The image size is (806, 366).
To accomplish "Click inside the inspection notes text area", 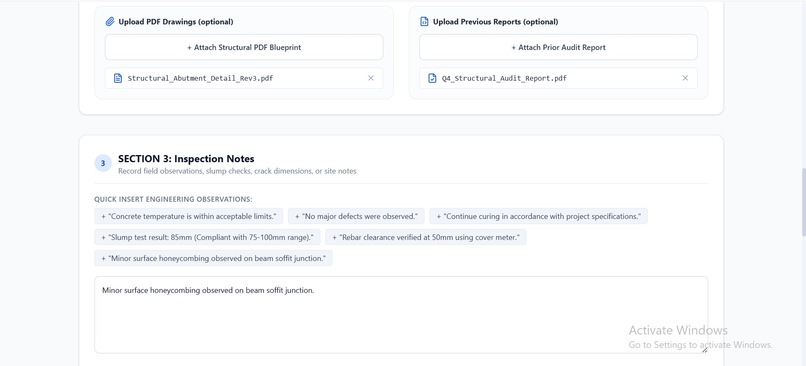I will pos(401,315).
